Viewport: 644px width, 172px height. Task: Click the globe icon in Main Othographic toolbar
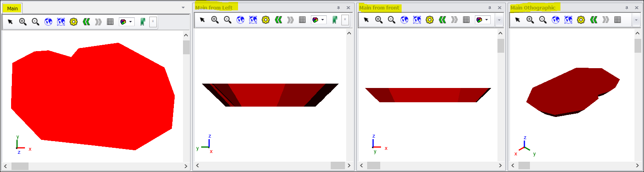tap(556, 20)
